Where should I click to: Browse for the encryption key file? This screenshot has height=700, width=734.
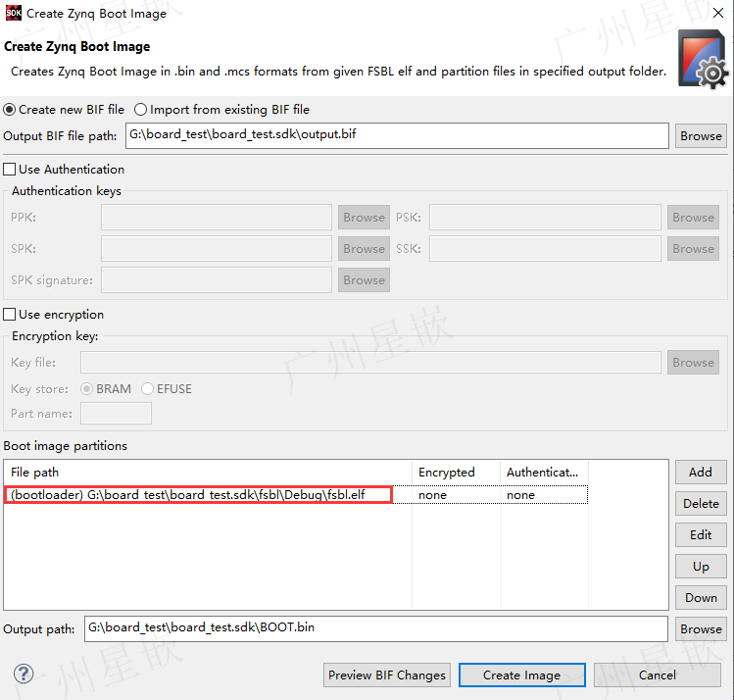pos(693,363)
